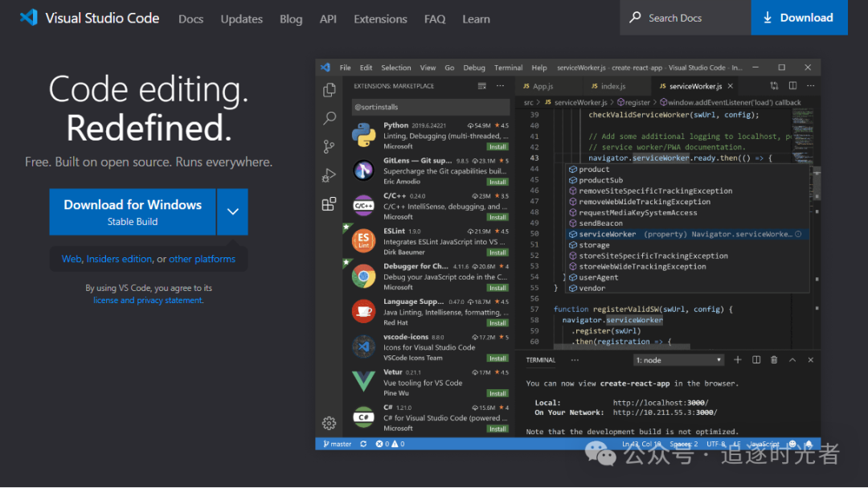Image resolution: width=868 pixels, height=488 pixels.
Task: Kill the terminal with trash icon
Action: pyautogui.click(x=774, y=360)
